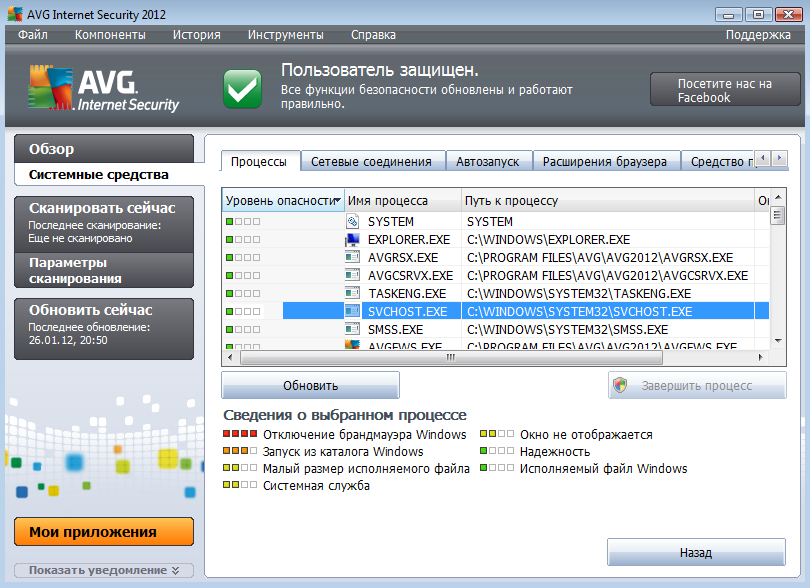Image resolution: width=810 pixels, height=588 pixels.
Task: Click the process list scroll down arrow
Action: [x=778, y=341]
